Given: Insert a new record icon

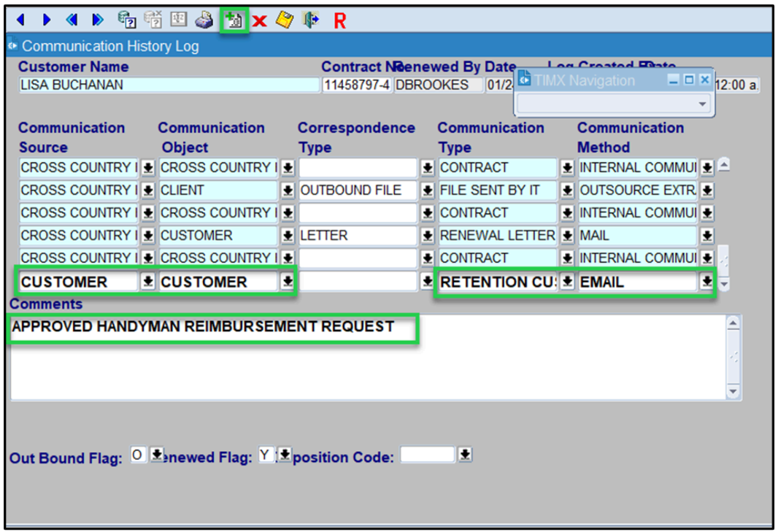Looking at the screenshot, I should coord(234,20).
